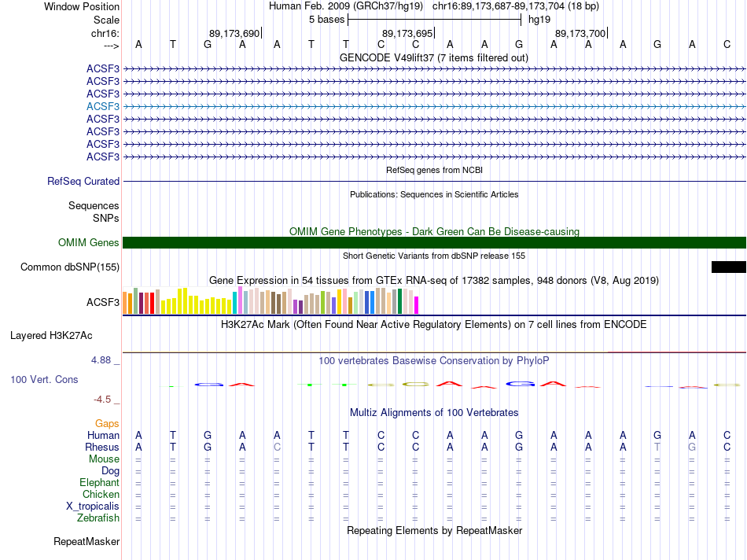The image size is (747, 560).
Task: Open the RefSeq Curated track label
Action: [83, 181]
